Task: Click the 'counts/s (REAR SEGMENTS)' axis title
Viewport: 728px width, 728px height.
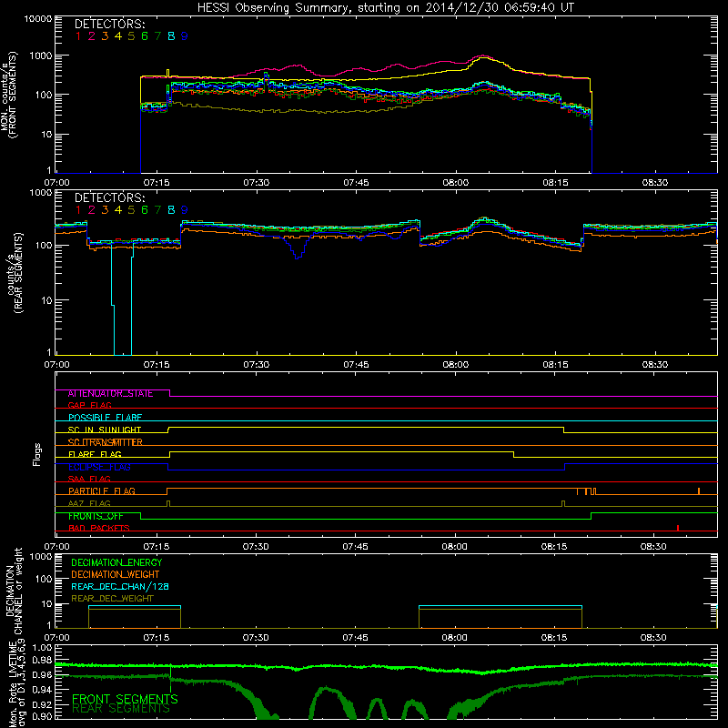Action: point(15,273)
